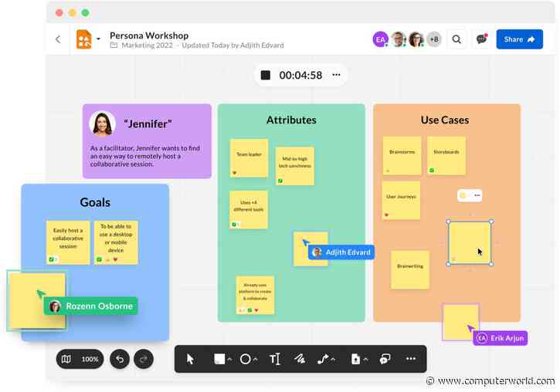Viewport: 560px width, 392px height.
Task: Select the Brainstorms sticky note
Action: [402, 156]
